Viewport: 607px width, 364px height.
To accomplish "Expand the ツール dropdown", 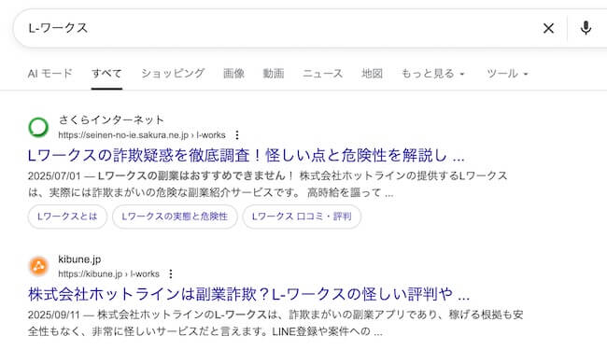I will [507, 73].
